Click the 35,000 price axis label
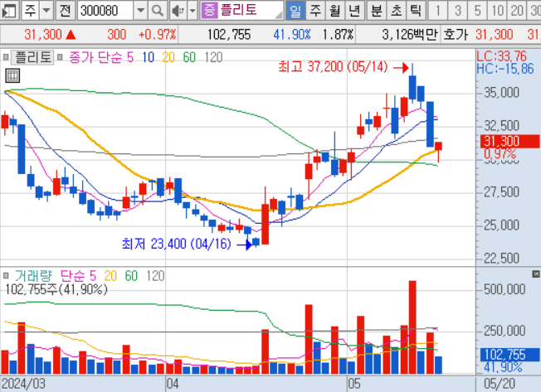Screen dimensions: 541x392 (x=501, y=92)
